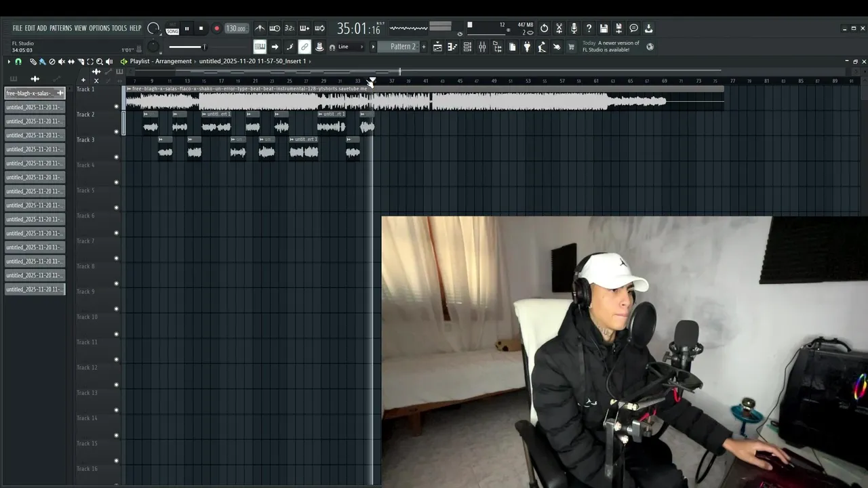Viewport: 868px width, 488px height.
Task: Open the Mixer icon
Action: (482, 47)
